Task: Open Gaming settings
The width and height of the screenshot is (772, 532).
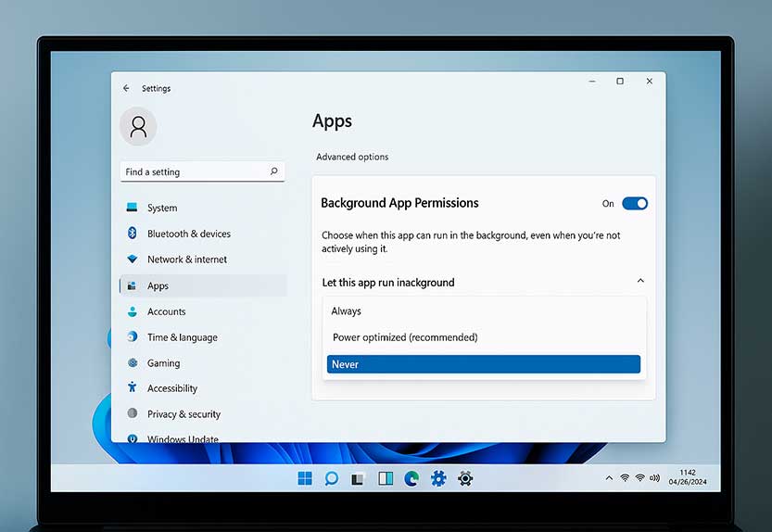Action: point(203,363)
